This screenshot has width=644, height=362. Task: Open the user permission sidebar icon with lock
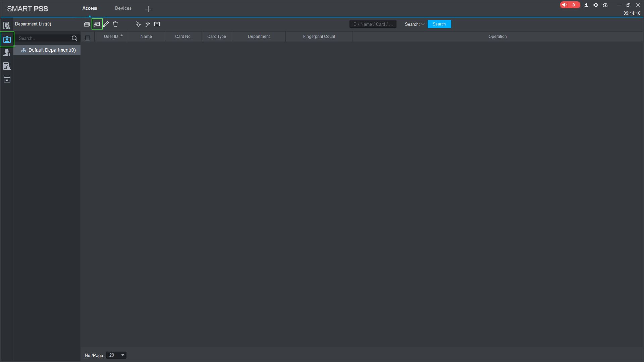click(x=7, y=53)
